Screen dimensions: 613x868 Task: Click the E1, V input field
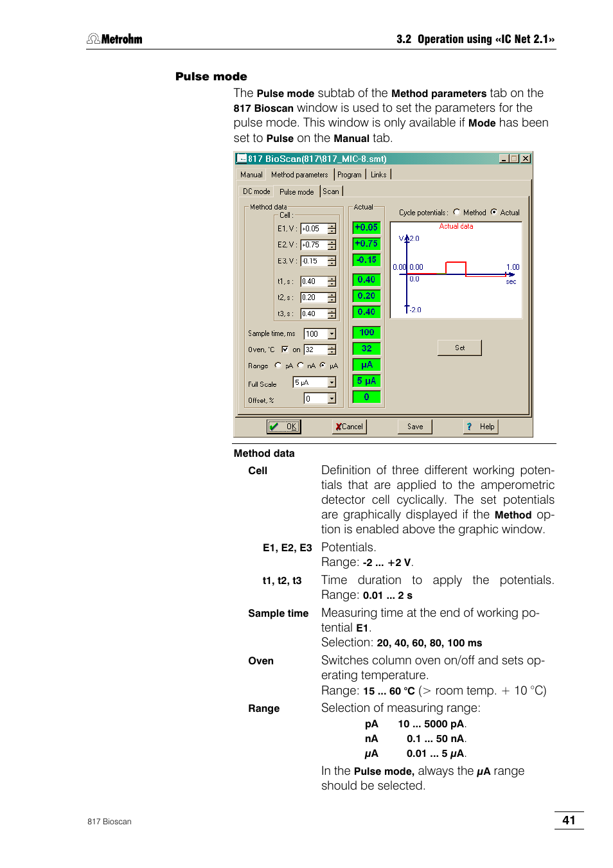pyautogui.click(x=314, y=228)
